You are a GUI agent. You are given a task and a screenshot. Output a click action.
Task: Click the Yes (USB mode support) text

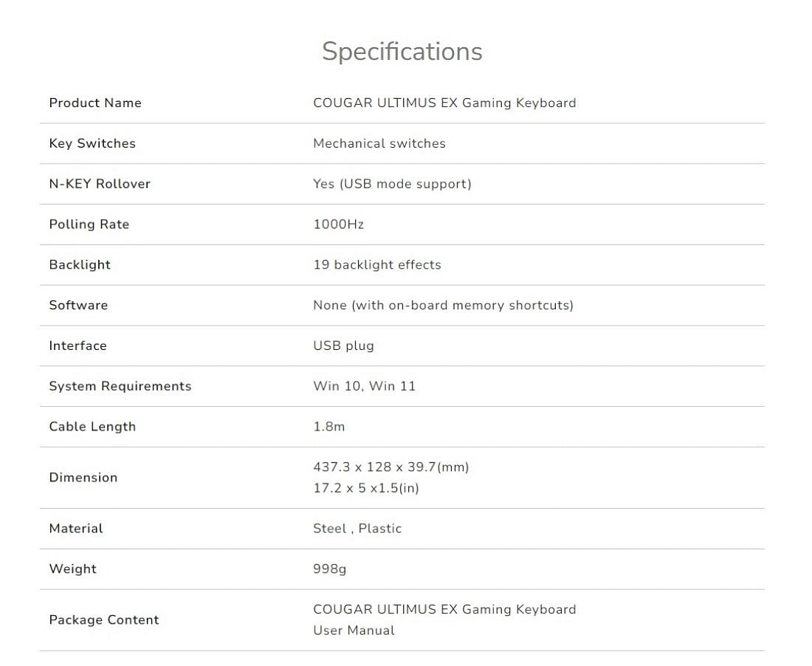coord(392,184)
